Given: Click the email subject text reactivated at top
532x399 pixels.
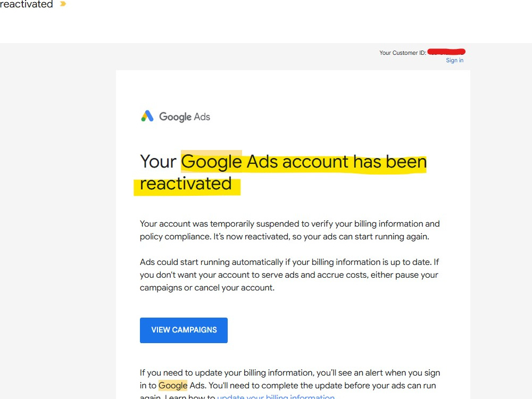Looking at the screenshot, I should pos(27,4).
